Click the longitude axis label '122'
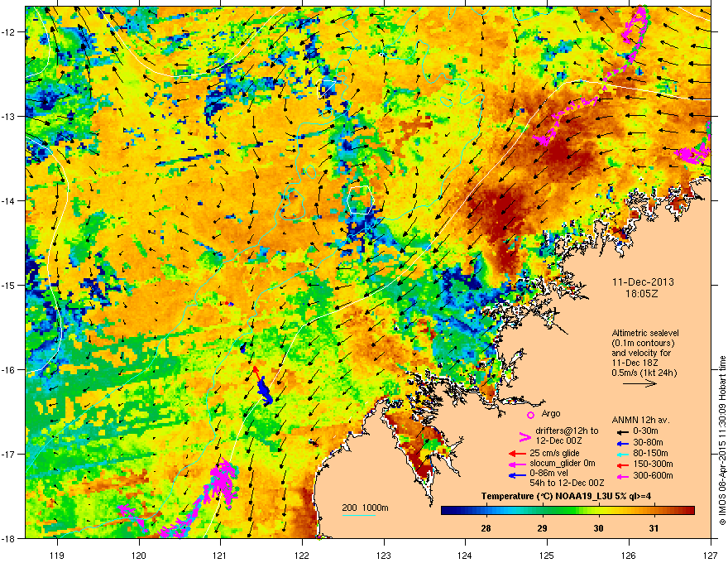This screenshot has height=563, width=728. tap(302, 555)
